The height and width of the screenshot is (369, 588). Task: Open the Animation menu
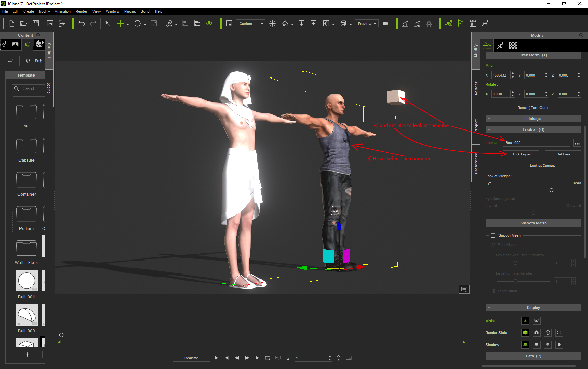[63, 11]
